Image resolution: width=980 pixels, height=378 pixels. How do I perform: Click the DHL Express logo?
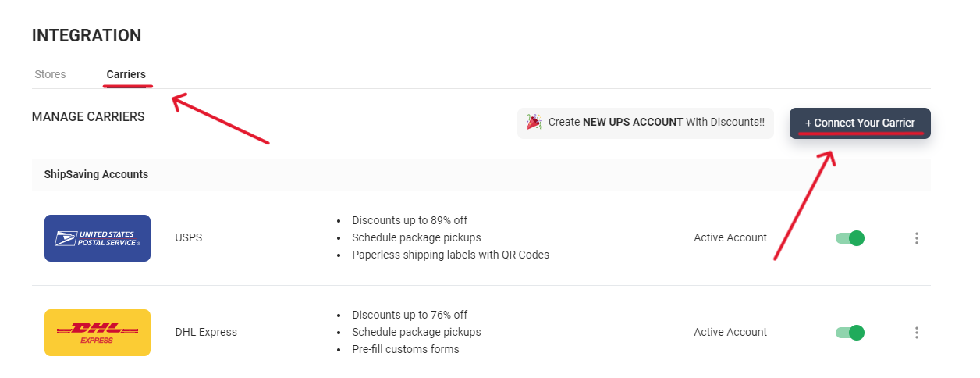98,333
